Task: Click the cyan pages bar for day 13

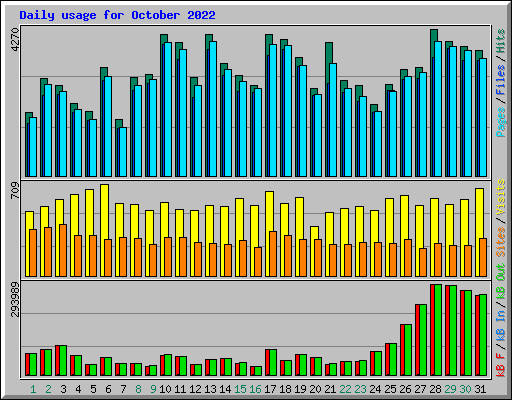Action: click(213, 109)
